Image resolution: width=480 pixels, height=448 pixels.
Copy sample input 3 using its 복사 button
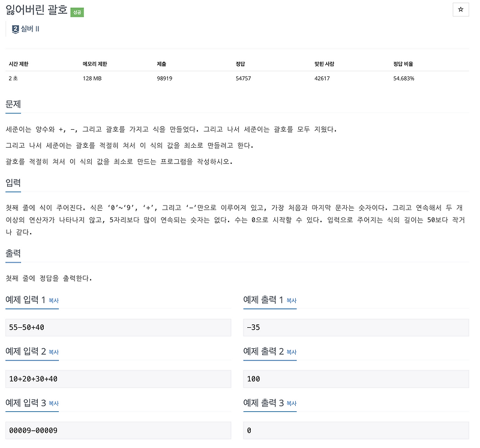tap(55, 404)
